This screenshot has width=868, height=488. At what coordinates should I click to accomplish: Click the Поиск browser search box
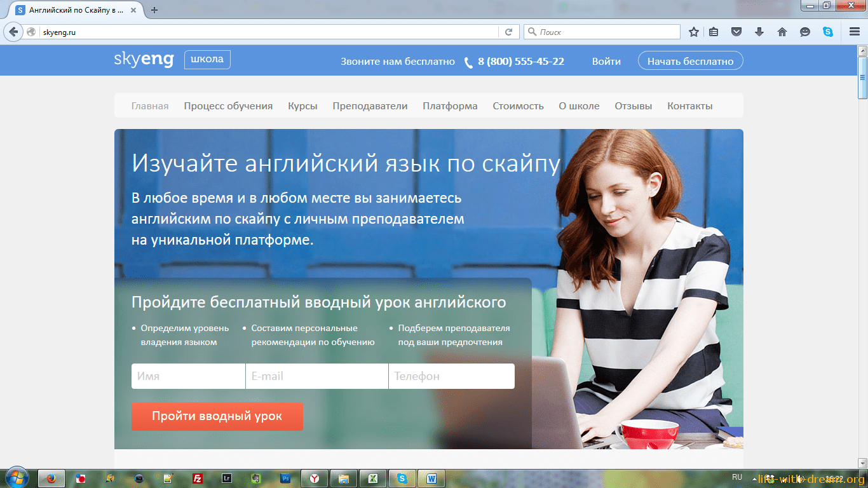coord(602,32)
